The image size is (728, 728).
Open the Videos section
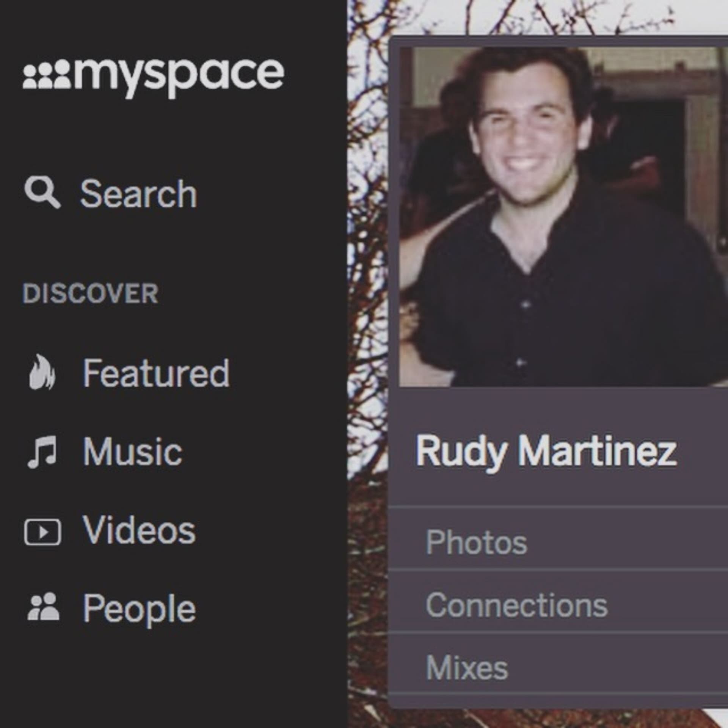point(139,530)
